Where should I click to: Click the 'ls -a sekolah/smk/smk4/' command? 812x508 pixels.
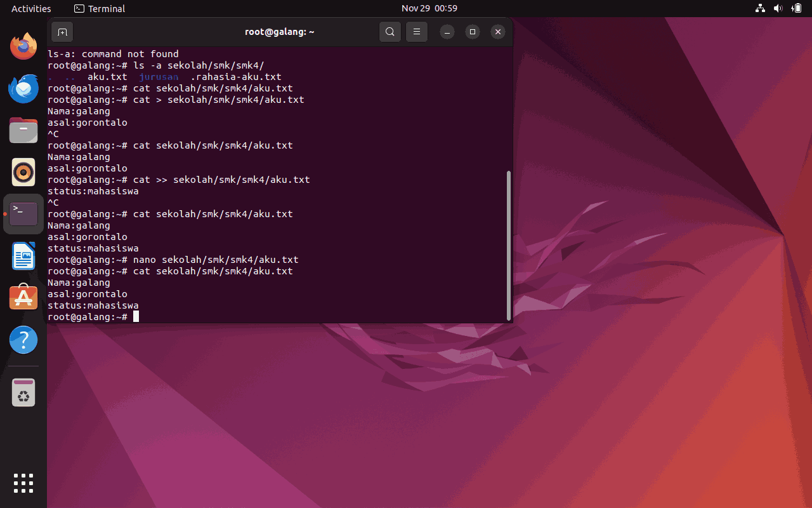(x=199, y=65)
